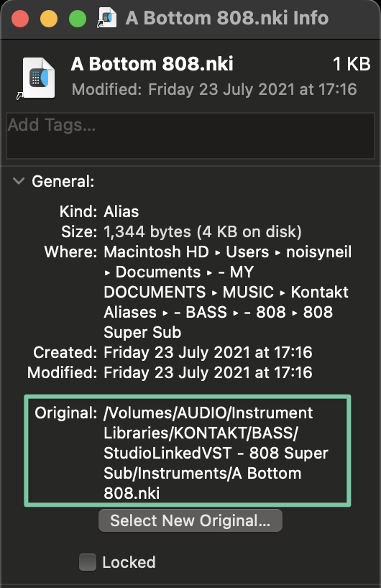This screenshot has height=588, width=381.
Task: Click into the Add Tags field
Action: 190,135
